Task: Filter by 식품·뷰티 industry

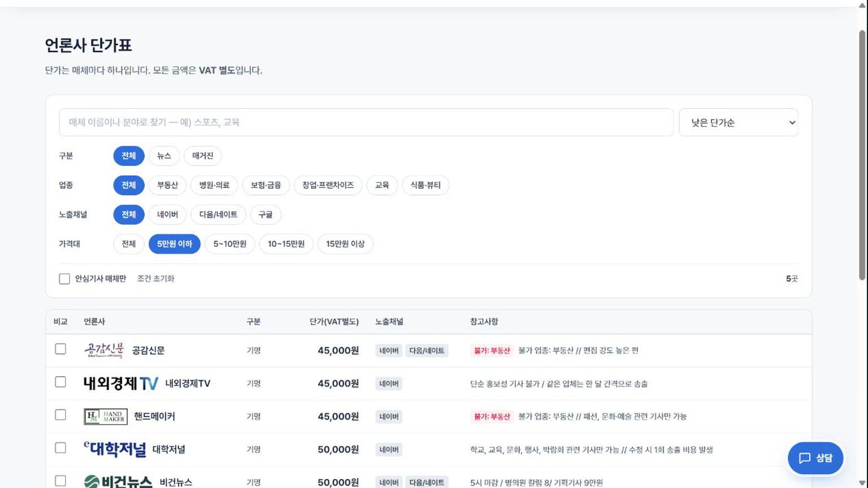Action: coord(426,185)
